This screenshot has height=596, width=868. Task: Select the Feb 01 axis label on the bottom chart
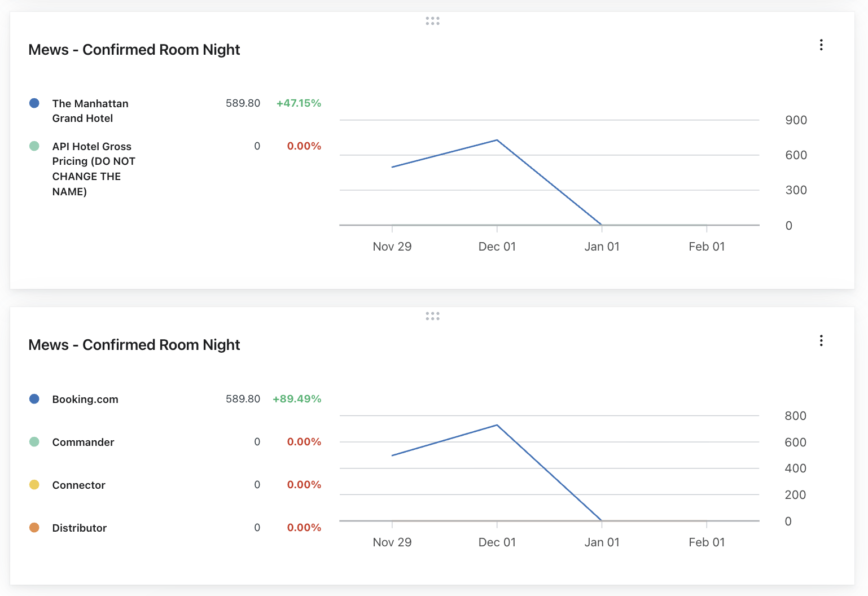pyautogui.click(x=707, y=542)
